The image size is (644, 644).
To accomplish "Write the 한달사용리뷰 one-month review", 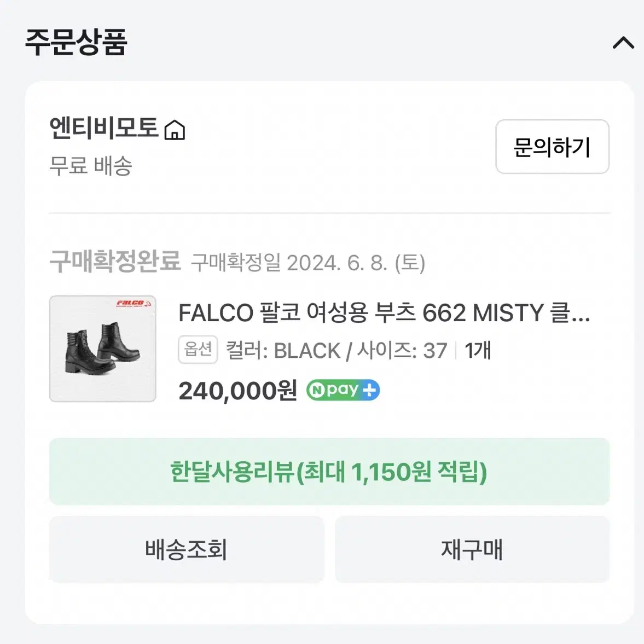I will 329,472.
